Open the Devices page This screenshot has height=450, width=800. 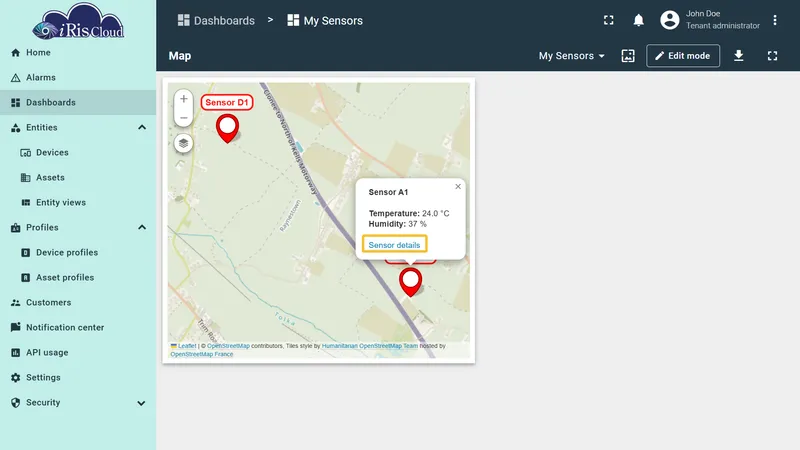pos(78,153)
